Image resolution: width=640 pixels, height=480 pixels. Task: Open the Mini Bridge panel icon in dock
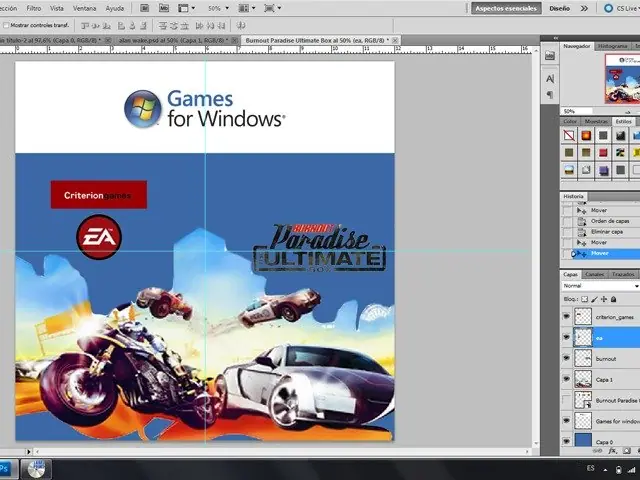550,56
